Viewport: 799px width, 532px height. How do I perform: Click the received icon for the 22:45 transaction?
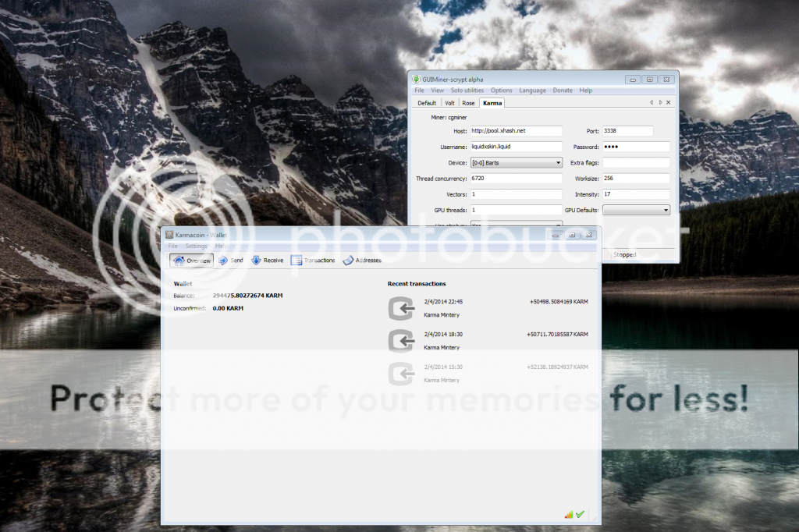click(401, 308)
